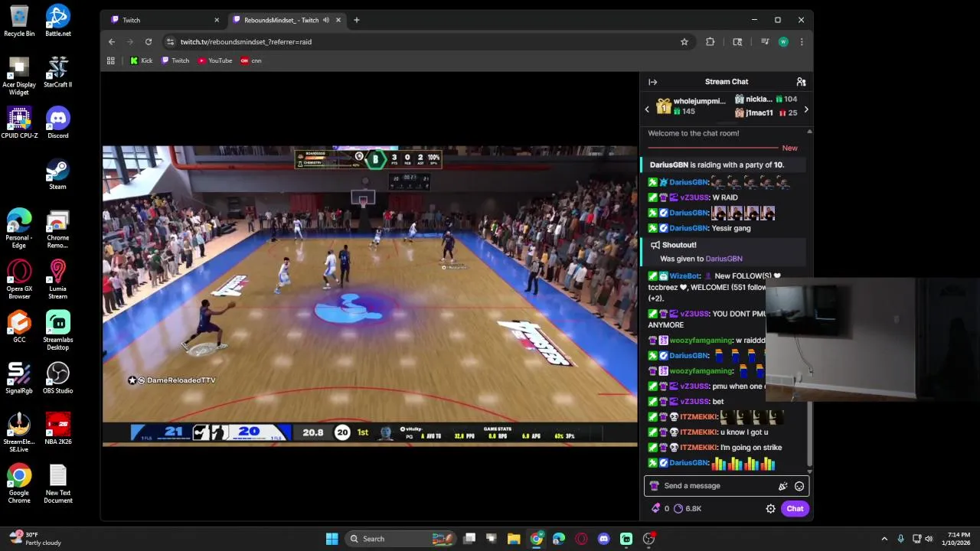The height and width of the screenshot is (551, 980).
Task: Open Streamlabs Desktop shortcut
Action: [57, 331]
